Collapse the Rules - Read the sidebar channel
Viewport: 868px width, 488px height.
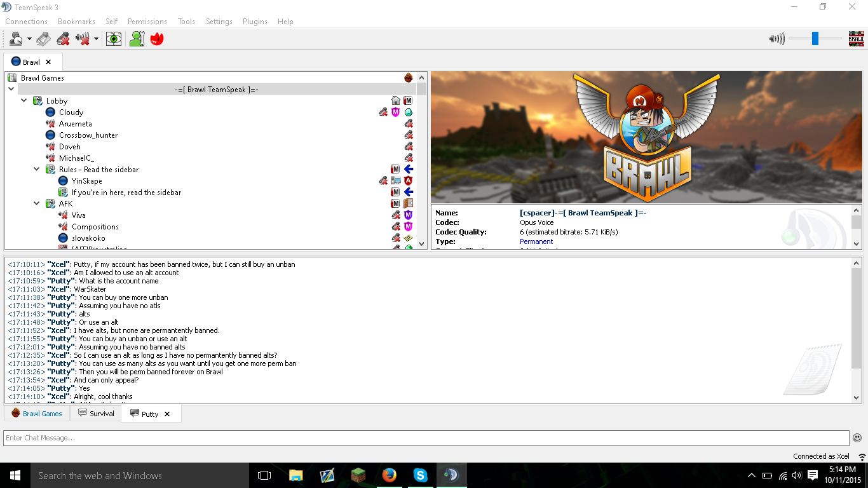[36, 170]
